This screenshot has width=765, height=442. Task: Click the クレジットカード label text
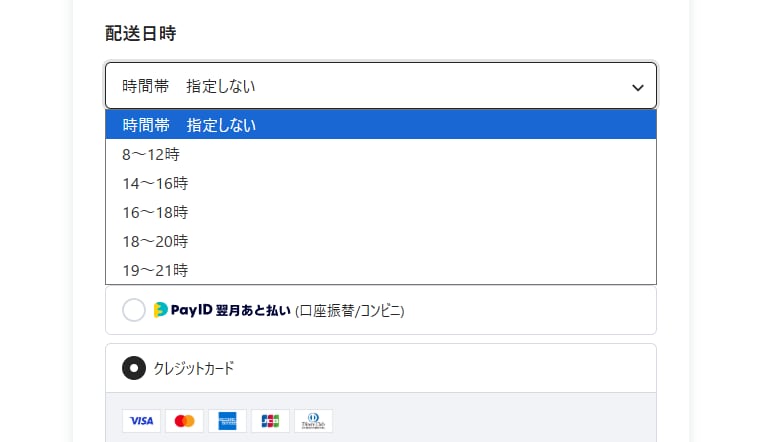click(x=193, y=368)
